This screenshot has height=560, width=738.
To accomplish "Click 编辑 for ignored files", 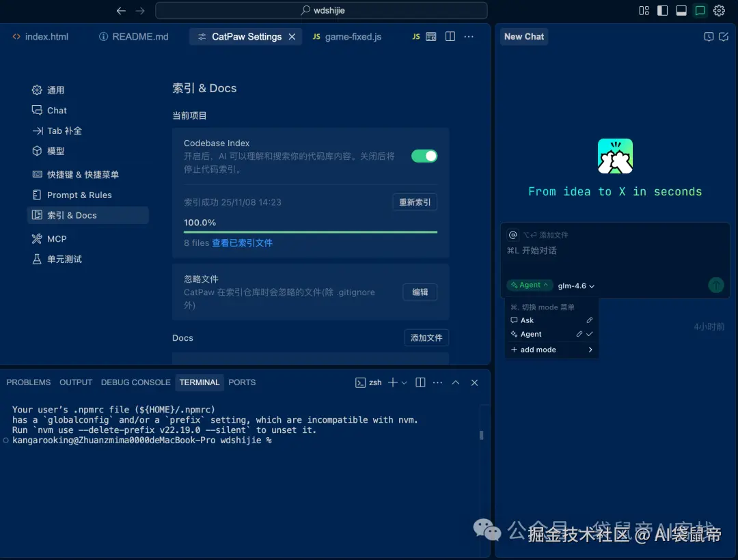I will tap(420, 292).
